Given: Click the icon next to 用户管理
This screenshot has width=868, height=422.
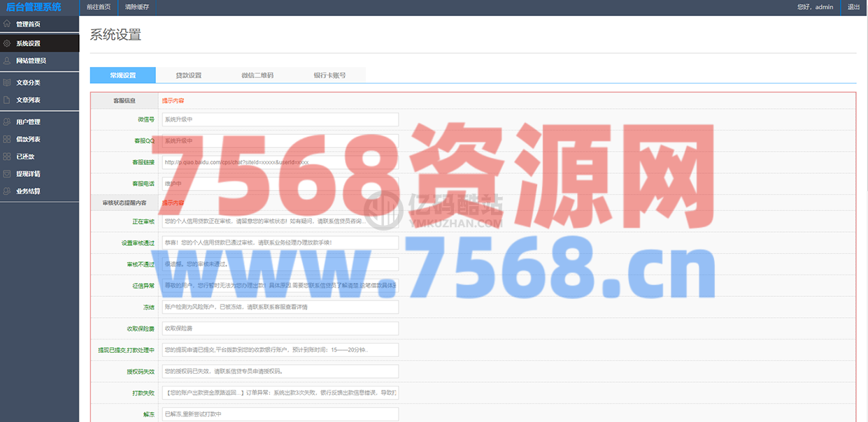Looking at the screenshot, I should click(x=7, y=122).
